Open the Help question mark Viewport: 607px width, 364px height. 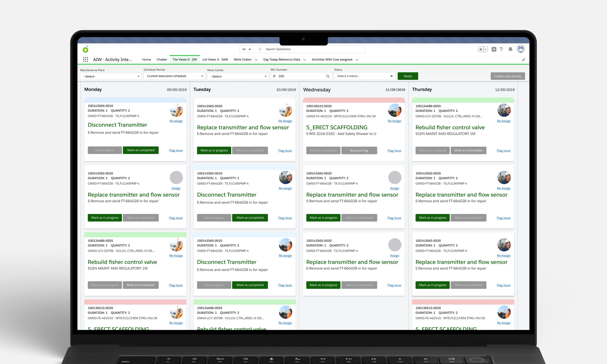(x=501, y=49)
